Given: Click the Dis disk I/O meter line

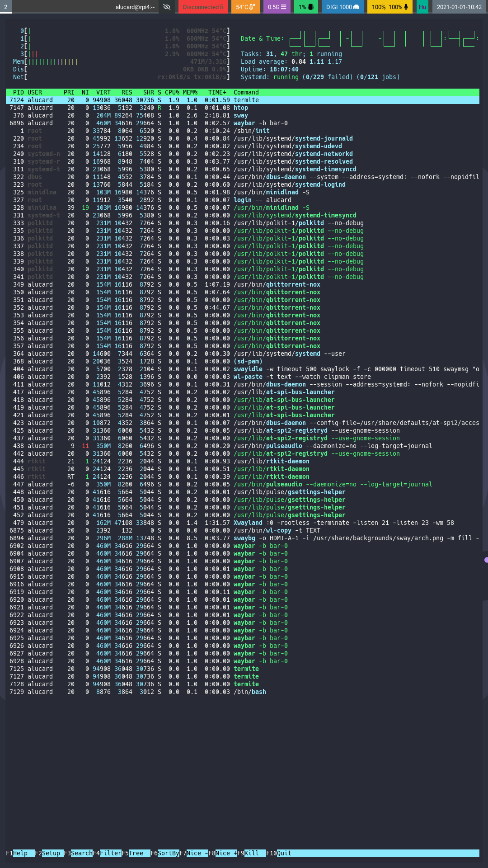Looking at the screenshot, I should coord(122,69).
